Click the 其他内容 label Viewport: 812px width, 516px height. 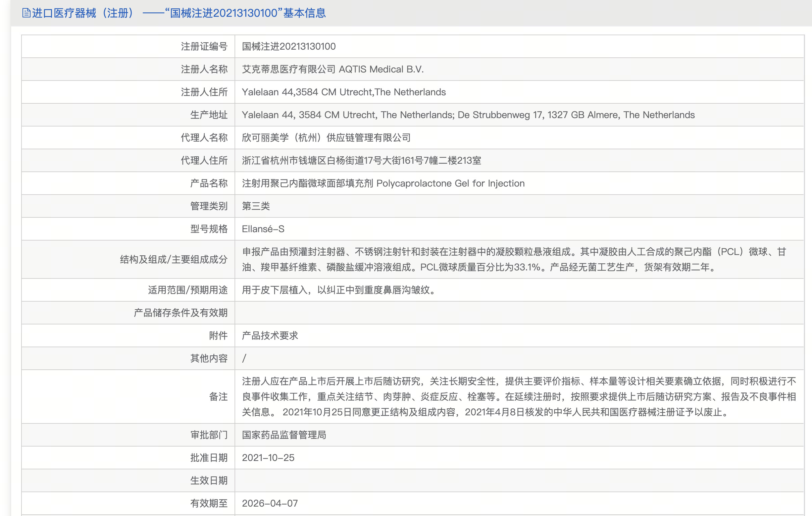tap(209, 359)
